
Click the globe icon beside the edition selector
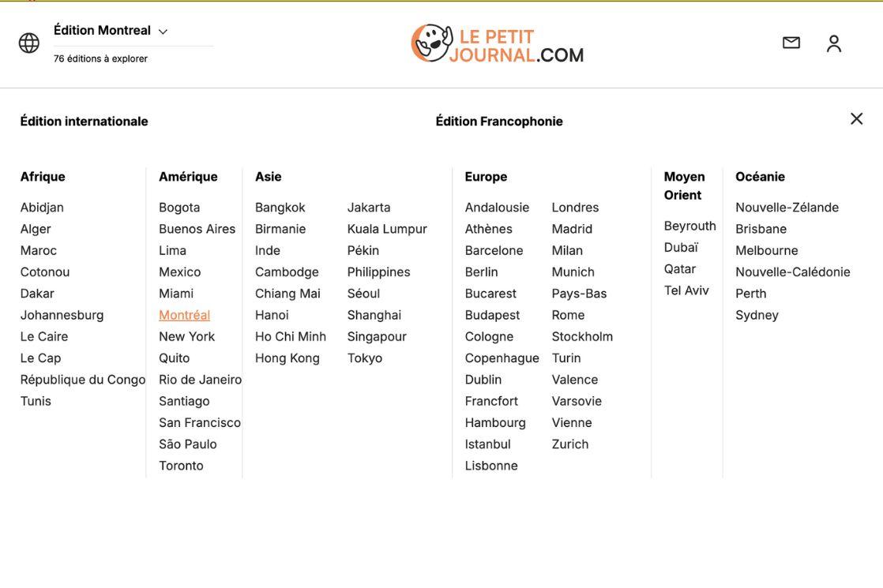tap(29, 43)
